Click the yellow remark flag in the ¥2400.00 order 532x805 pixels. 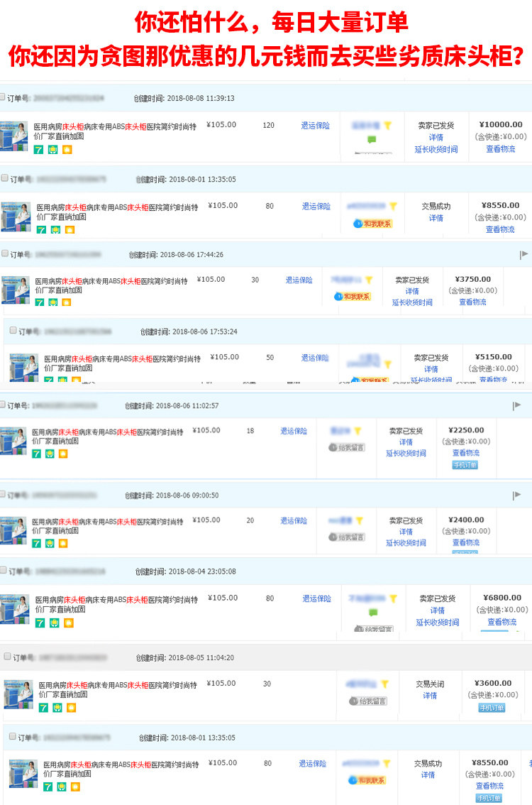359,520
